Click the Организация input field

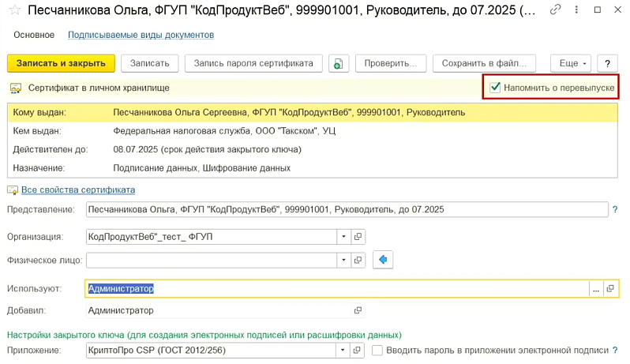(x=212, y=237)
